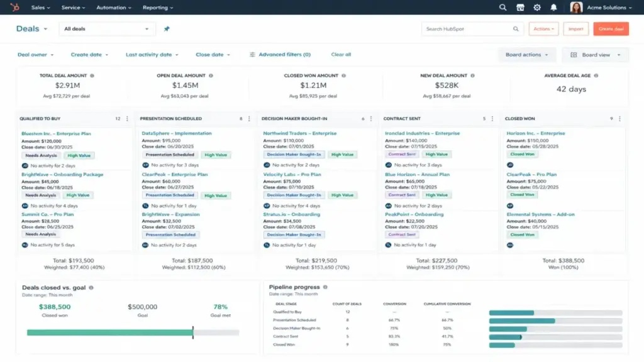Click the Closed Won tag on ClearPeak – Pro Plan
This screenshot has height=362, width=644.
click(522, 195)
